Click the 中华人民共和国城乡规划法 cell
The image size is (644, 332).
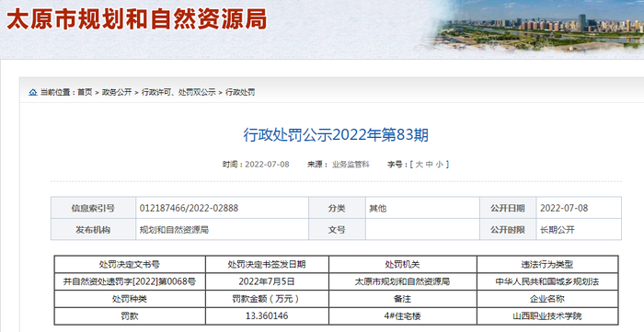547,281
